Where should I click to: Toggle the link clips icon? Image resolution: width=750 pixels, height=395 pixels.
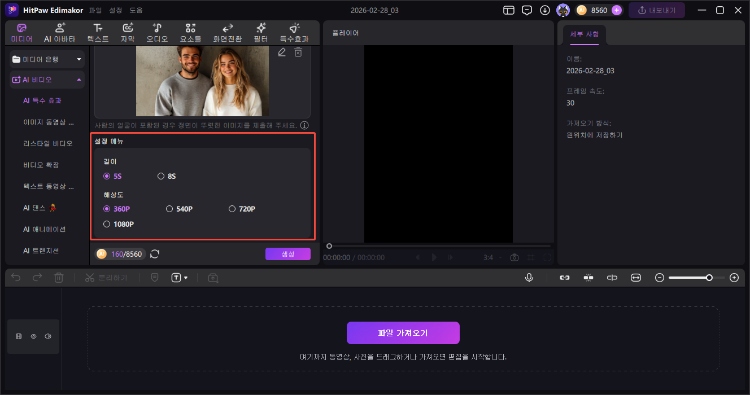point(564,277)
